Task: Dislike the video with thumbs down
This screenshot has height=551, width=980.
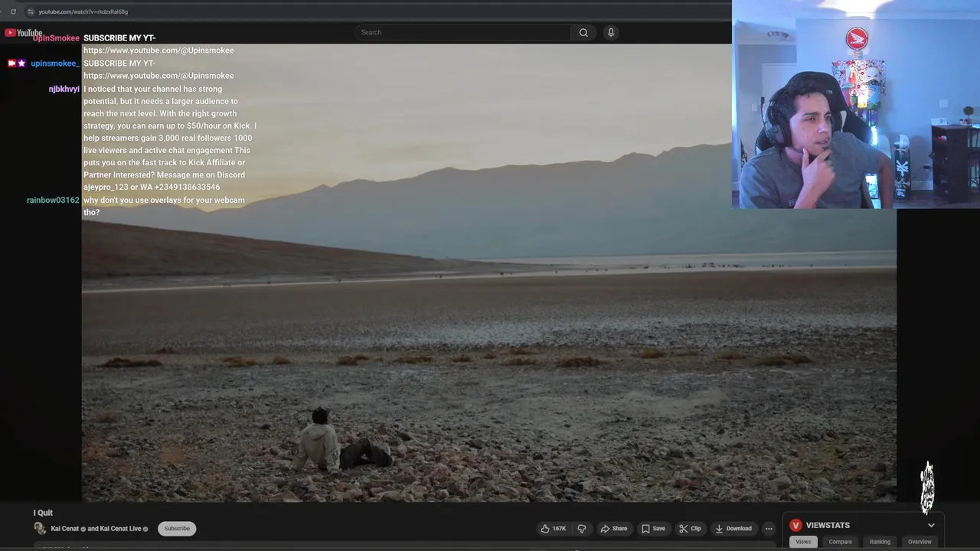Action: point(582,529)
